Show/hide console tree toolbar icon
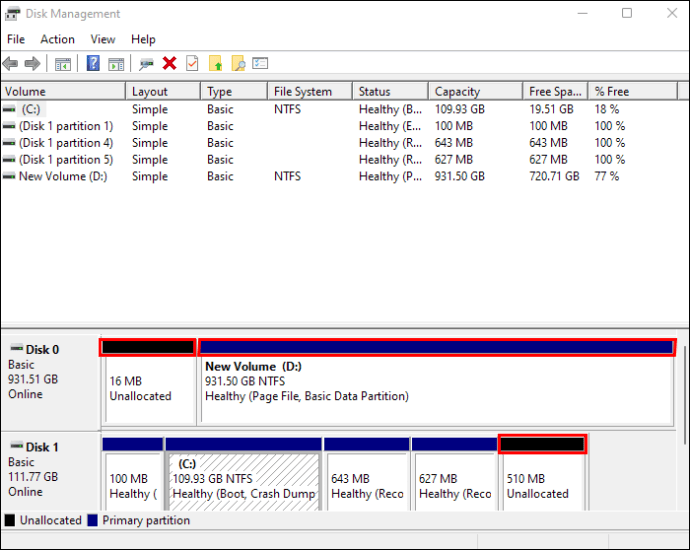 62,64
